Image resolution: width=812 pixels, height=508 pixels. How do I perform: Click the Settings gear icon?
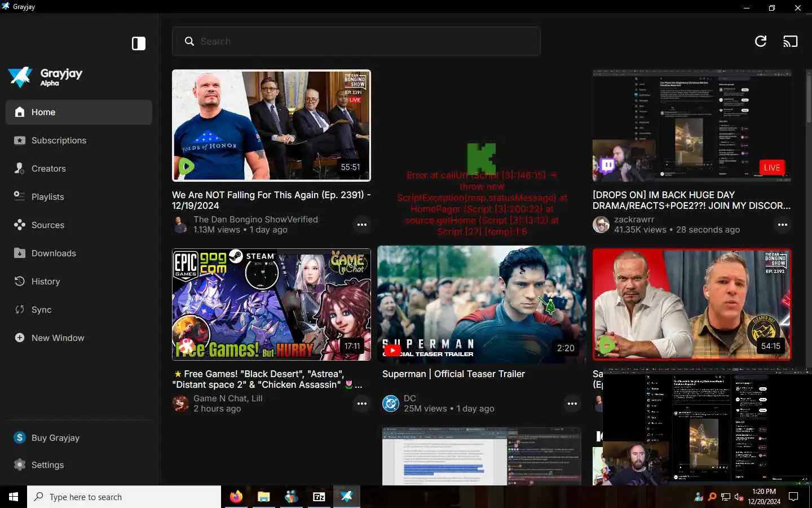point(20,465)
